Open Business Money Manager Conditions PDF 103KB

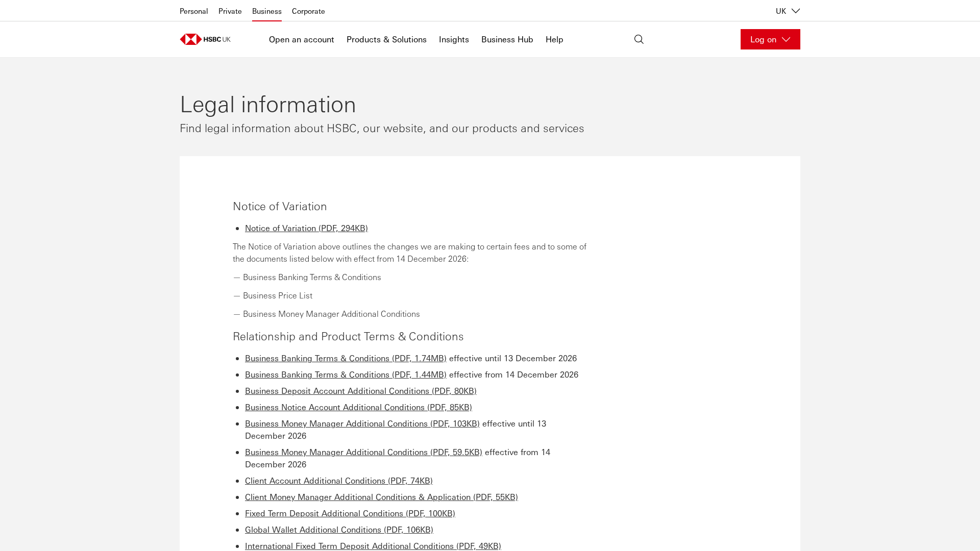tap(362, 423)
